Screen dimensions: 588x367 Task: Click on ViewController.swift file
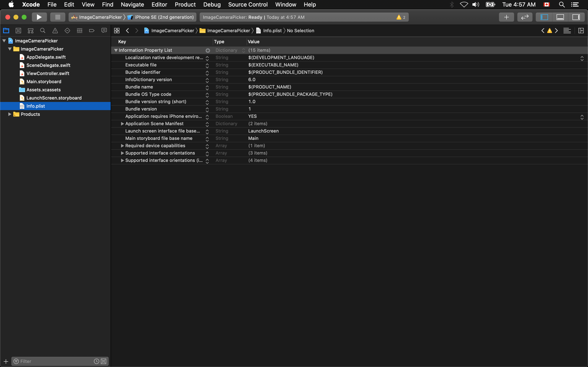coord(48,73)
